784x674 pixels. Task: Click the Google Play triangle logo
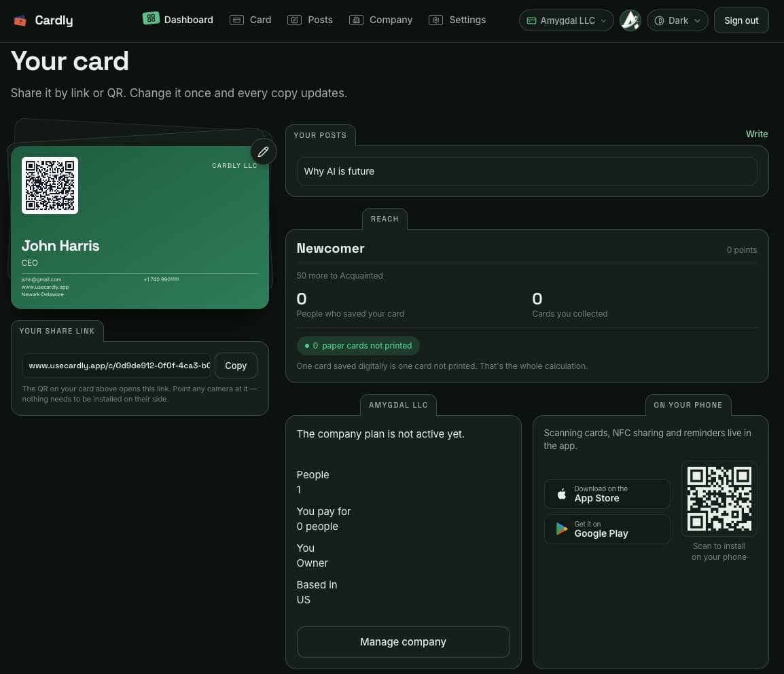(561, 529)
